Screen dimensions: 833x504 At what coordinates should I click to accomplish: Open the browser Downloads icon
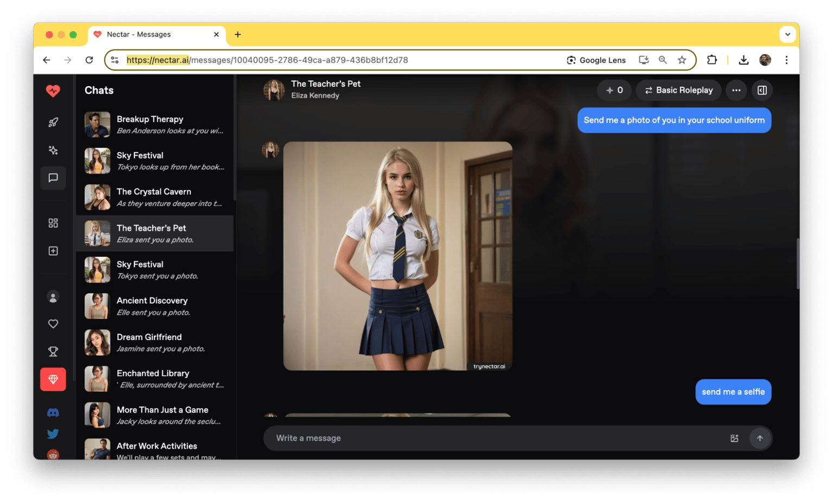point(744,60)
